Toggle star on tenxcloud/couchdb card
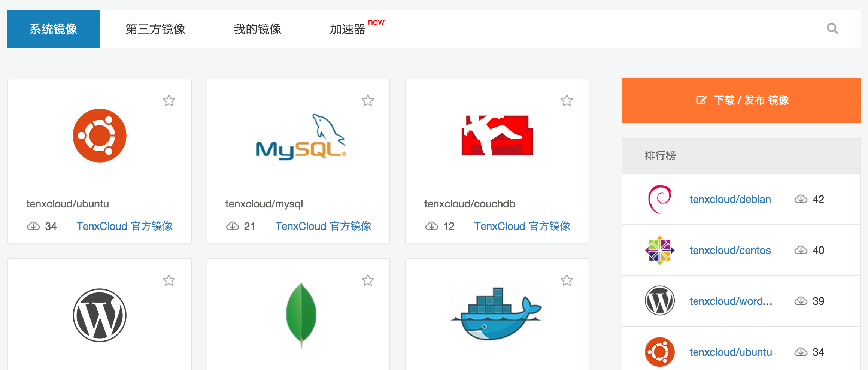 [x=567, y=100]
